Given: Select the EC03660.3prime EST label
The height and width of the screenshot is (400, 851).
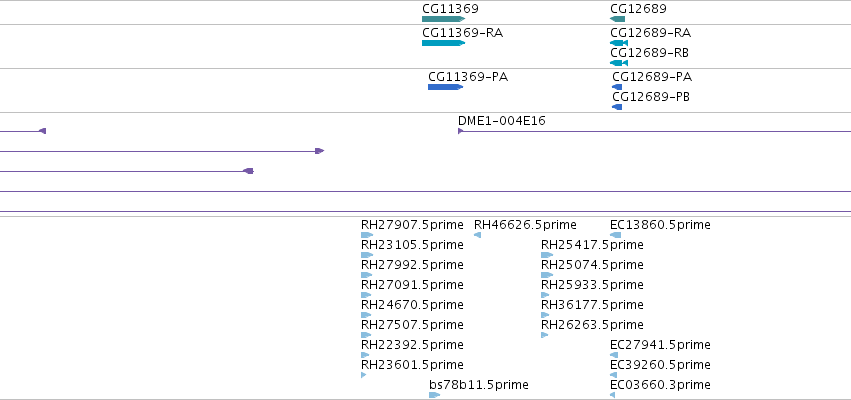Looking at the screenshot, I should tap(660, 385).
